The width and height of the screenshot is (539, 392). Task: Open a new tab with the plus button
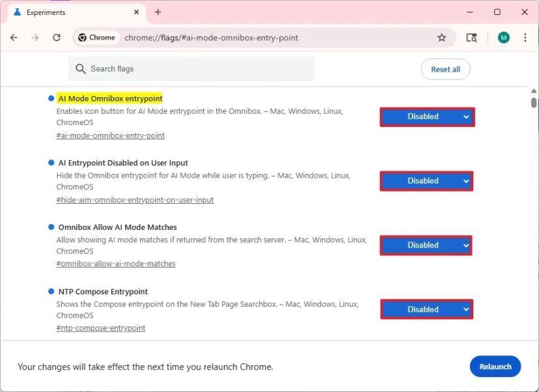158,12
